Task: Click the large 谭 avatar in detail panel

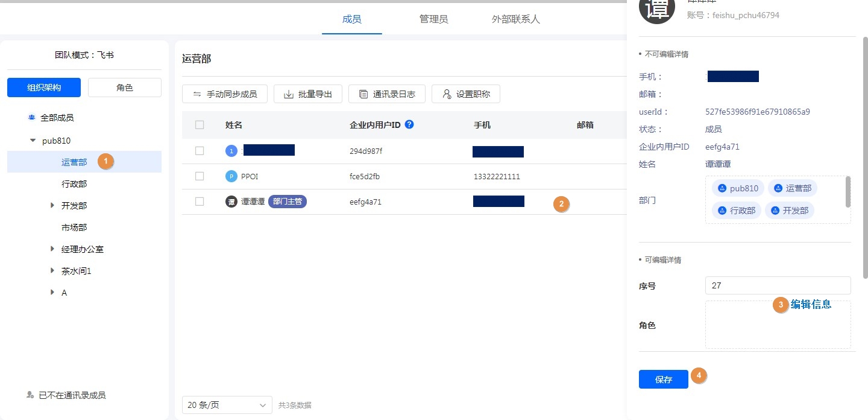Action: coord(656,9)
